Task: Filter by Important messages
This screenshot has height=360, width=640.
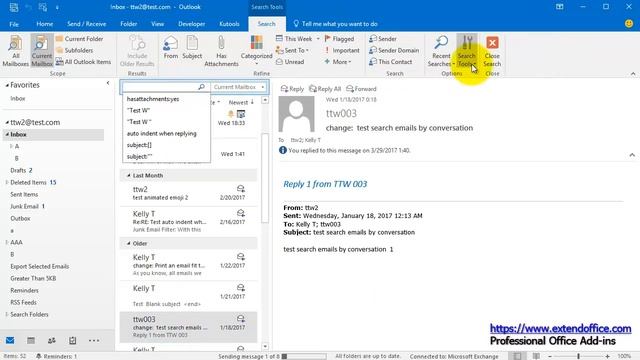Action: click(x=342, y=50)
